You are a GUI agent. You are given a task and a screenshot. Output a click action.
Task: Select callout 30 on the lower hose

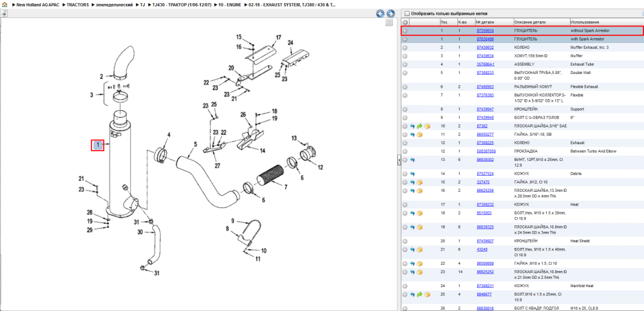click(140, 232)
